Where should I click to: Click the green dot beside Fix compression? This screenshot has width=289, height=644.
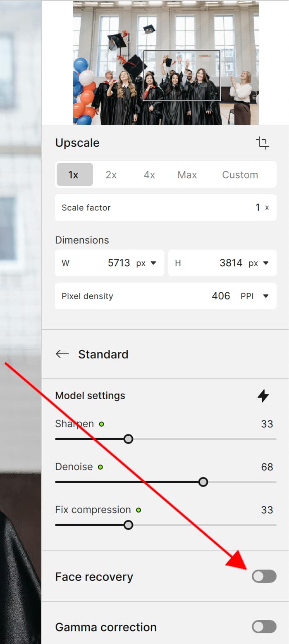coord(139,510)
